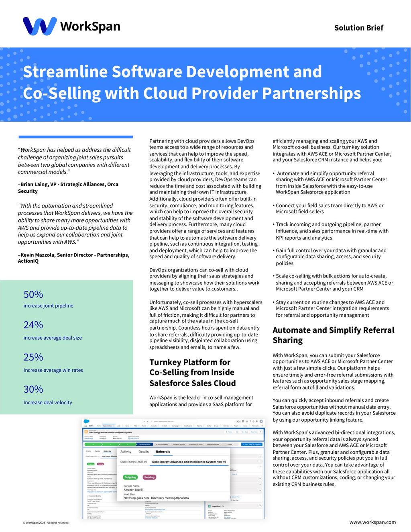Click 'increase joint pipeline' text

pyautogui.click(x=49, y=306)
